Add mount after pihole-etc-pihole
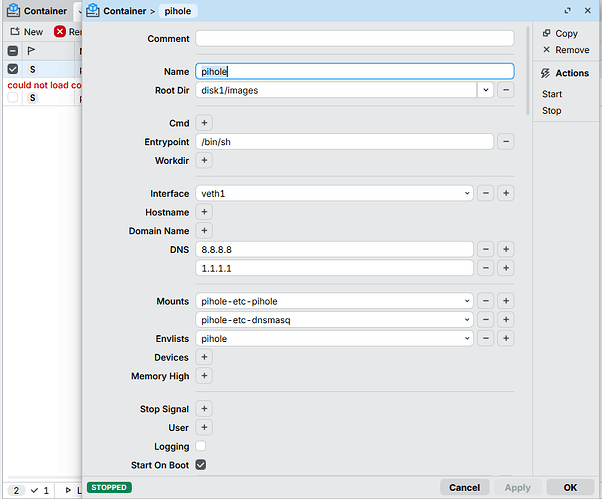The width and height of the screenshot is (602, 499). click(x=506, y=301)
